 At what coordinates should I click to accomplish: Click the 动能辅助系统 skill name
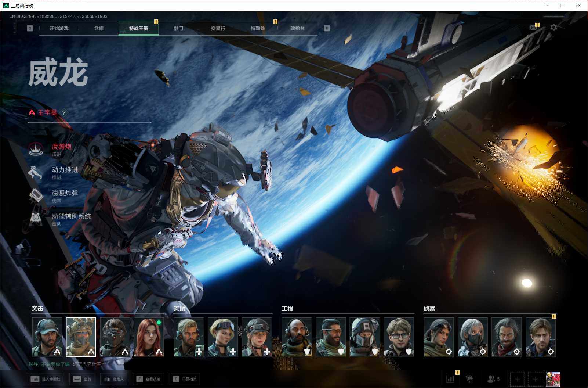pyautogui.click(x=71, y=216)
